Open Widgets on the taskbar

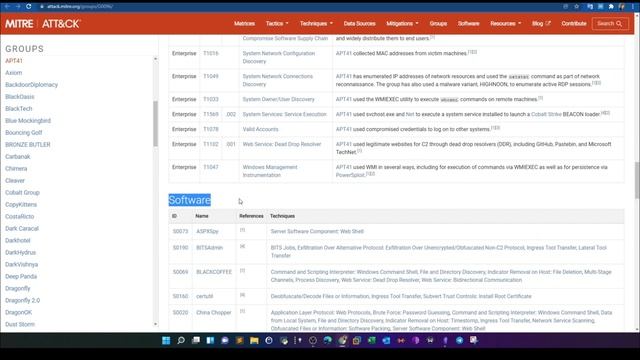(x=210, y=340)
